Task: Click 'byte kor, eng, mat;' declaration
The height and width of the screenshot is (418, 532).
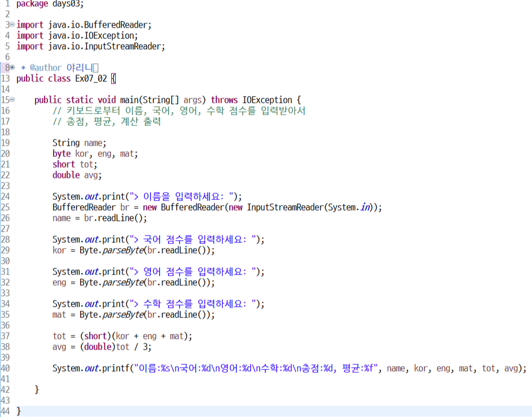Action: pos(95,154)
